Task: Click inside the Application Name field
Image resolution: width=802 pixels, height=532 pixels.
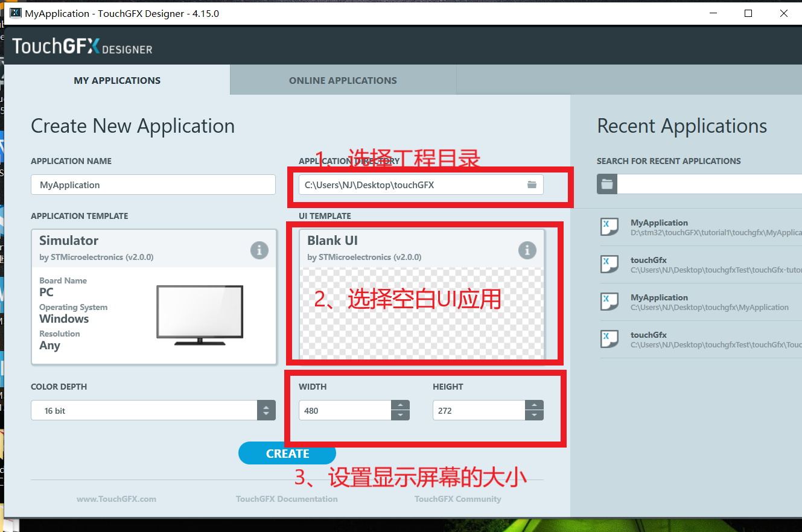Action: pyautogui.click(x=153, y=185)
